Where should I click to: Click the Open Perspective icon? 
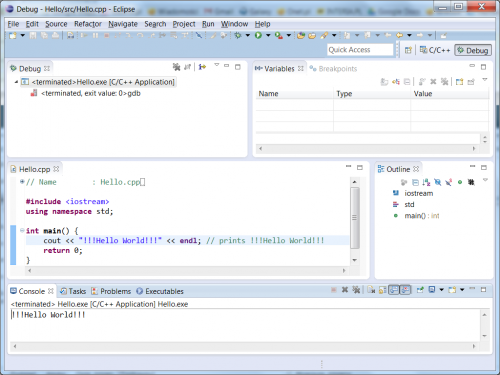[x=408, y=50]
